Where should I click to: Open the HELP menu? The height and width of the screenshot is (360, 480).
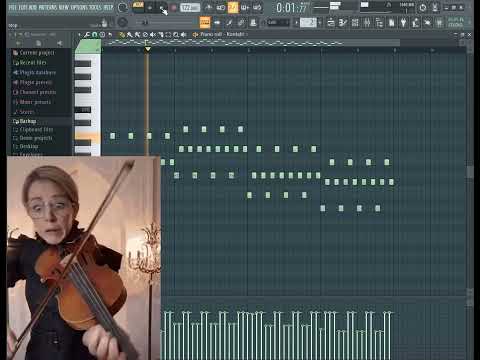tap(108, 7)
